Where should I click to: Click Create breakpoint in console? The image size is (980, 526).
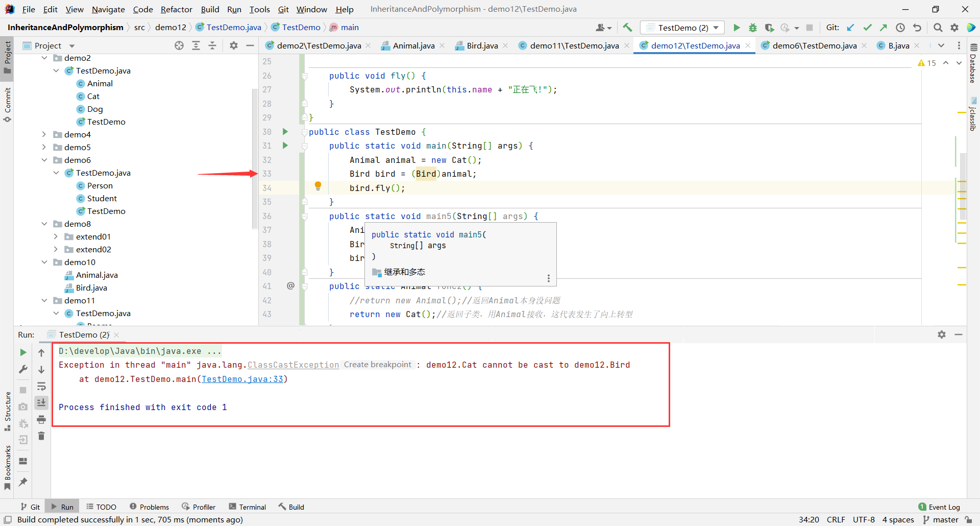[377, 365]
